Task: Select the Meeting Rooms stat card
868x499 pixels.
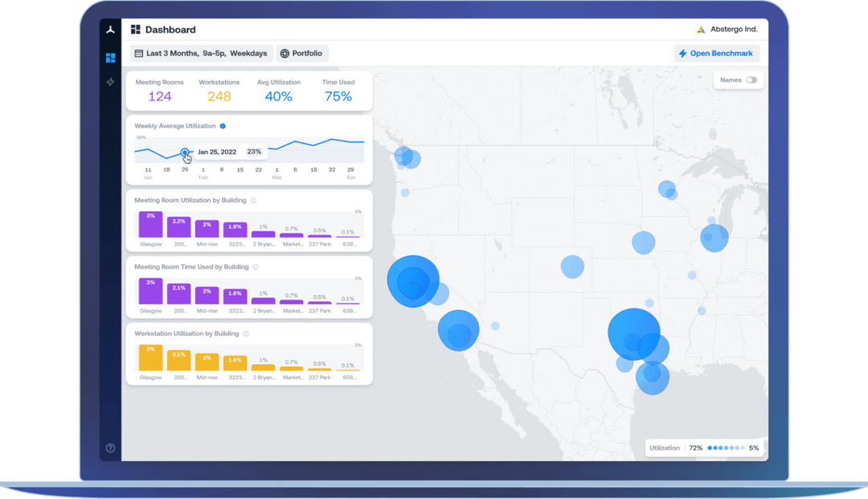Action: [161, 88]
